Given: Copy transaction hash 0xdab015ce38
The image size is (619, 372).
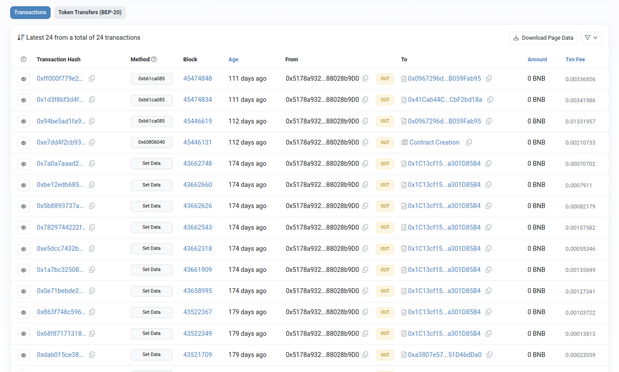Looking at the screenshot, I should point(92,355).
